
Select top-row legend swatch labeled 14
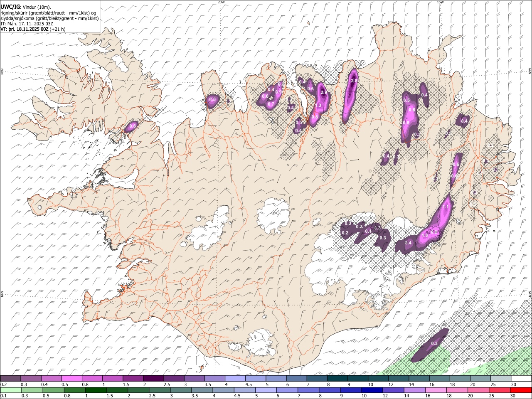coord(419,378)
